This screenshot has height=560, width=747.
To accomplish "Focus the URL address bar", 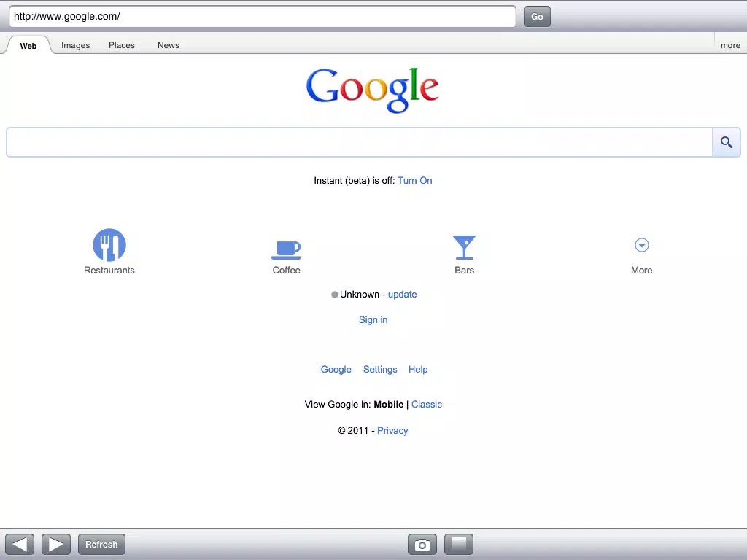I will pos(263,17).
